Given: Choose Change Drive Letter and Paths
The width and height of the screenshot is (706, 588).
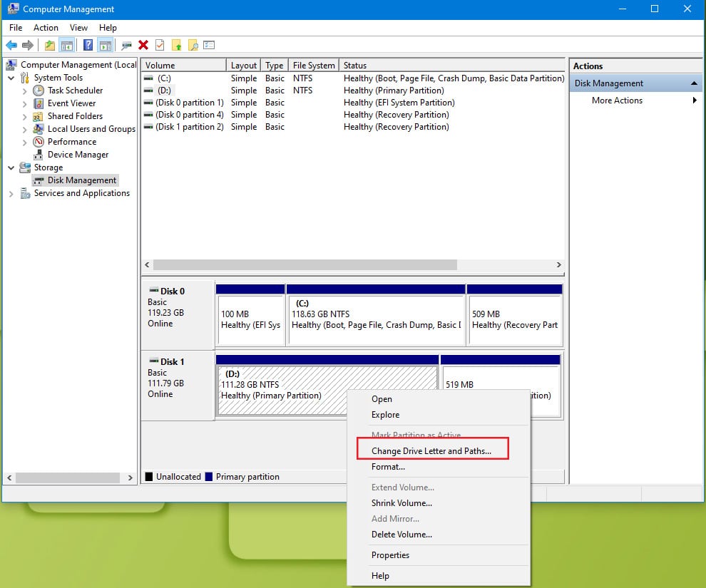Looking at the screenshot, I should [431, 451].
